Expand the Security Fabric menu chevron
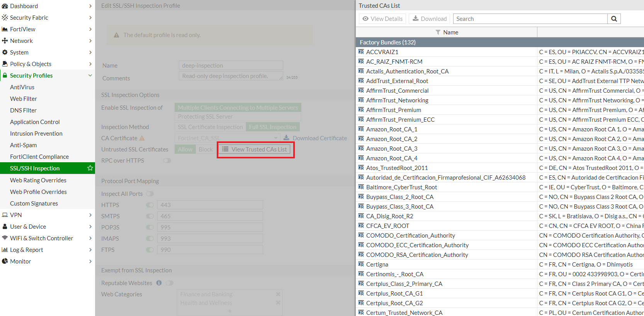Screen dimensions: 644x316 pyautogui.click(x=90, y=18)
